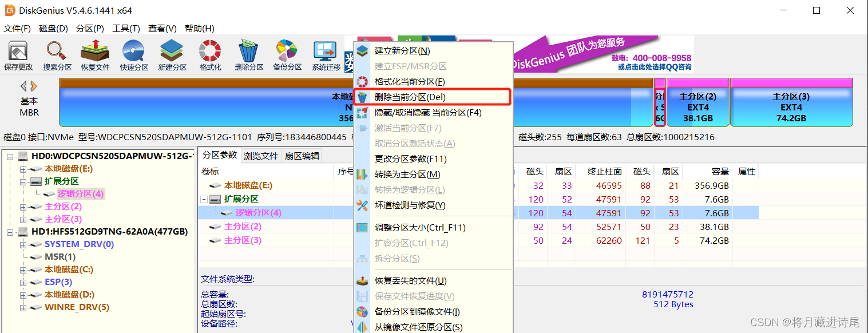This screenshot has height=333, width=868.
Task: Select HD1:HFS512GD9TNG-62A0A(477GB) disk node
Action: (x=110, y=232)
